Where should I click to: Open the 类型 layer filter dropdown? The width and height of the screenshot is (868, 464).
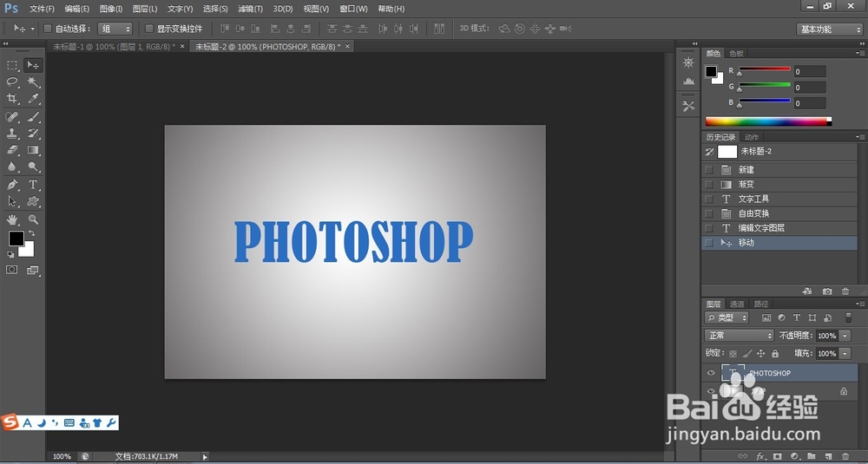click(727, 317)
